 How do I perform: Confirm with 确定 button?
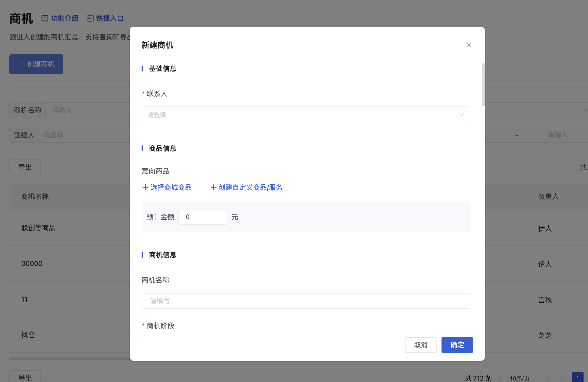(x=457, y=345)
